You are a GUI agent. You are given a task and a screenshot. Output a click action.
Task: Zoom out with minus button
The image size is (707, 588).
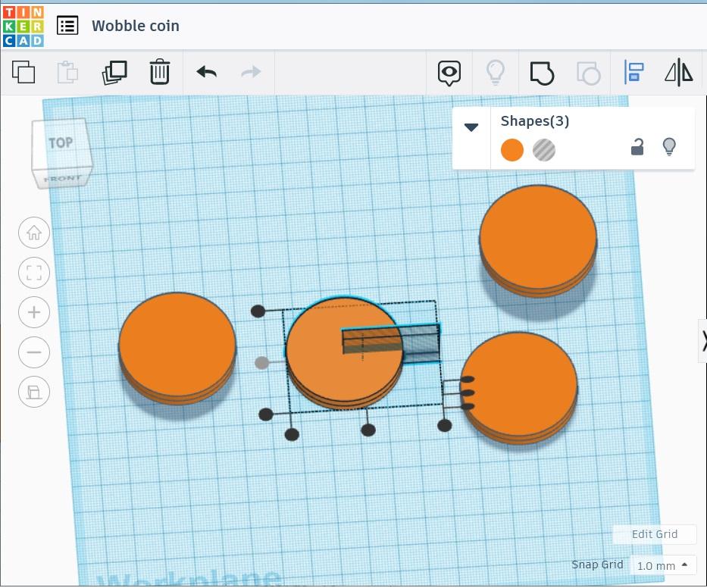pos(34,352)
